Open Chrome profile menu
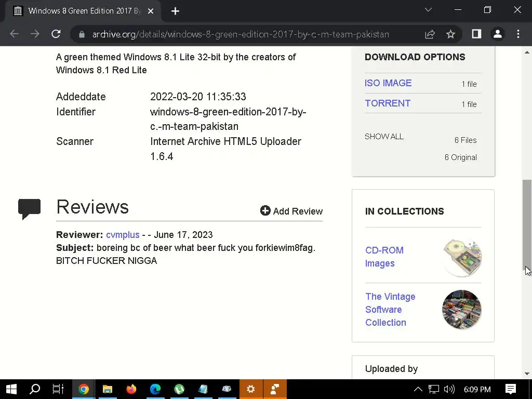 [497, 34]
